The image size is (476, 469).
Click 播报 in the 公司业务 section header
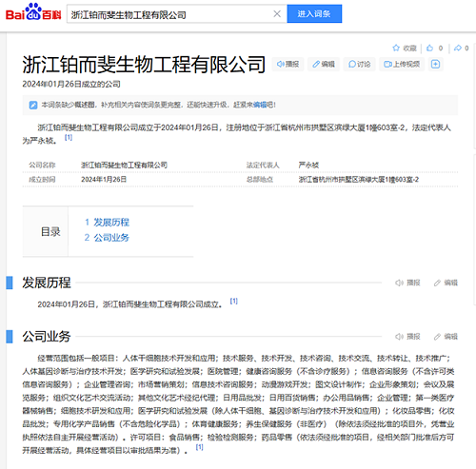coord(407,337)
